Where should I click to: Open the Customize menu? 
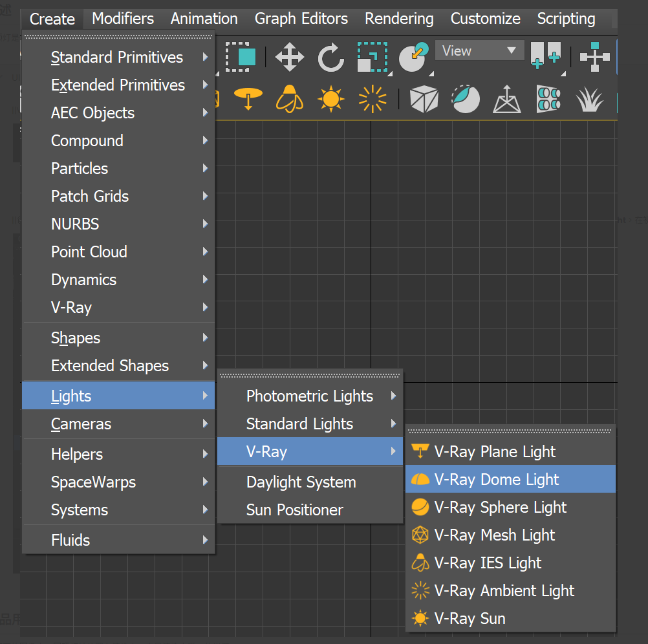coord(486,19)
